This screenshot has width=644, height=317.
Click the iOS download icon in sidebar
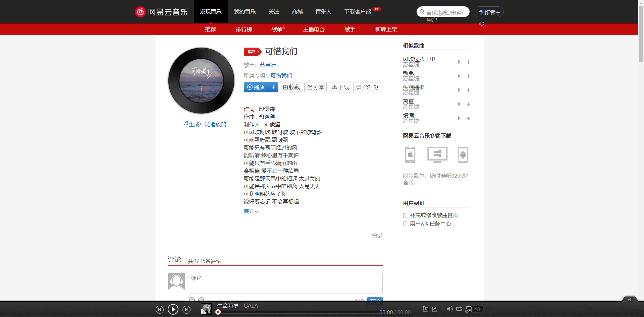410,154
